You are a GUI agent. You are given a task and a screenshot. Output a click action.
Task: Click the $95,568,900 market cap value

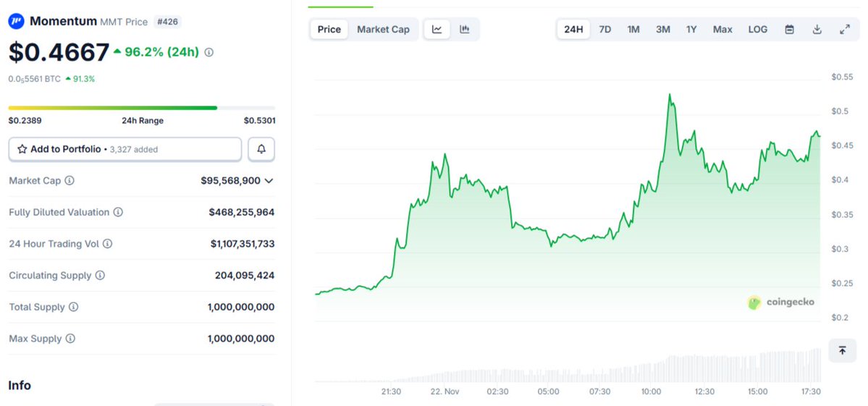point(230,181)
